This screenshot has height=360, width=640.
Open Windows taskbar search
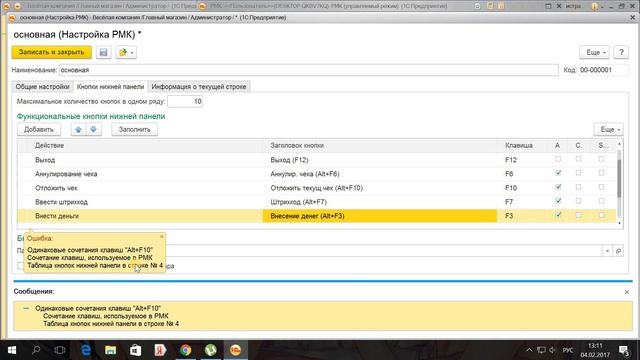[x=36, y=350]
